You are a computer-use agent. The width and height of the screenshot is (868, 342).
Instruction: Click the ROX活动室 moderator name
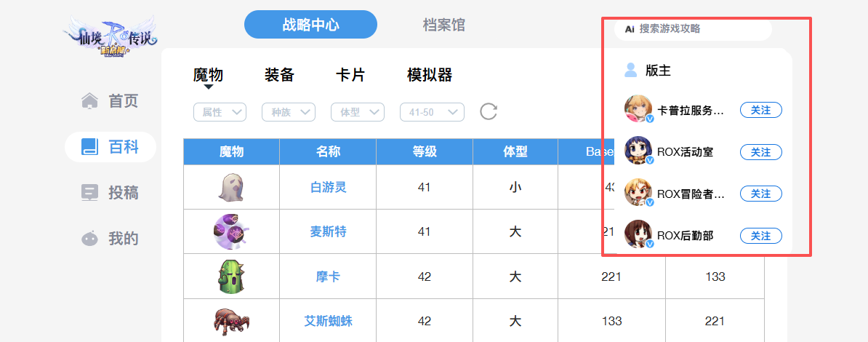click(685, 152)
